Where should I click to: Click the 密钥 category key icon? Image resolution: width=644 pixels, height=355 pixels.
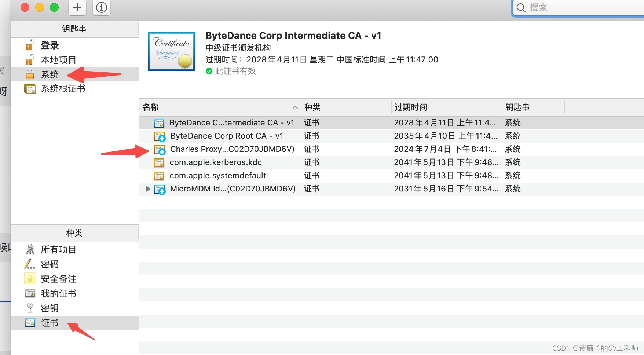coord(30,308)
